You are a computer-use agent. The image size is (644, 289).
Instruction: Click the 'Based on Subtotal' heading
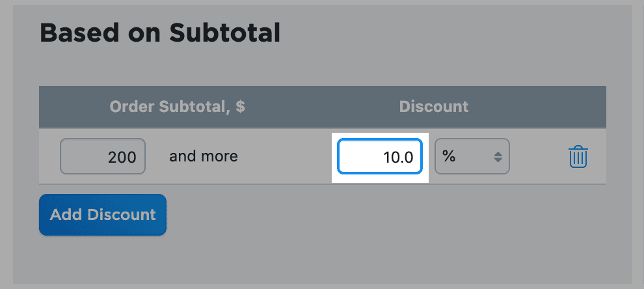(160, 33)
